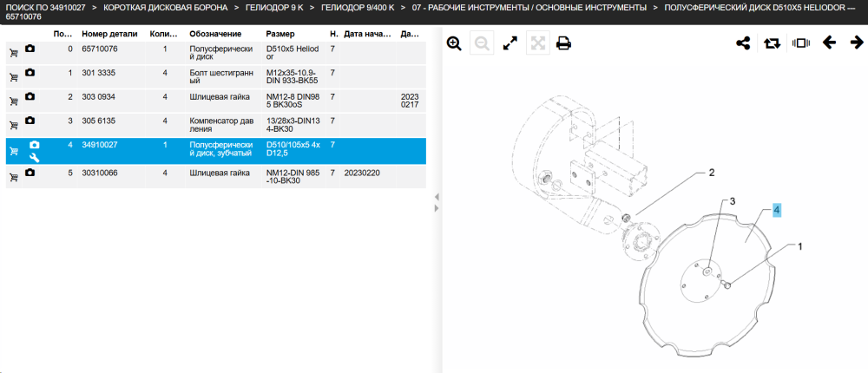Add part 65710076 to cart
Screen dimensions: 868x373
coord(14,53)
